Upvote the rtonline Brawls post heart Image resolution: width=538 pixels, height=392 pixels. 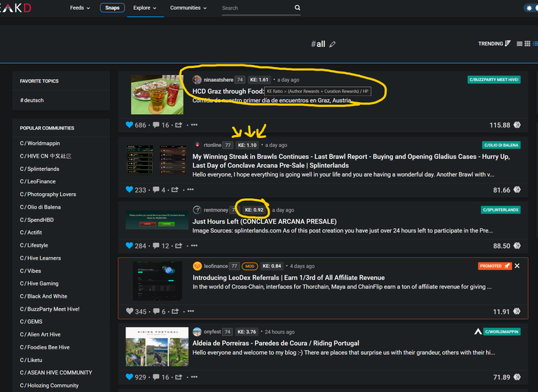click(130, 189)
